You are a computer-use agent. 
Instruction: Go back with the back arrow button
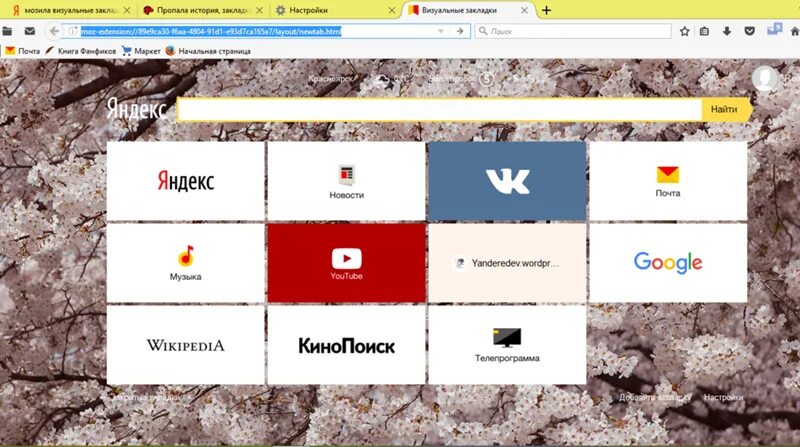54,31
